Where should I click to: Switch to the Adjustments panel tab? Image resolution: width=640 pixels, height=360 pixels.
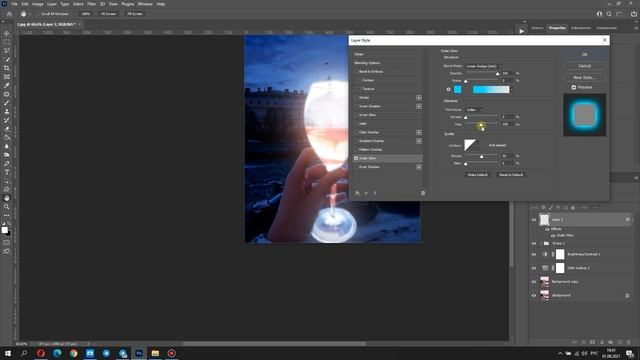pyautogui.click(x=581, y=28)
